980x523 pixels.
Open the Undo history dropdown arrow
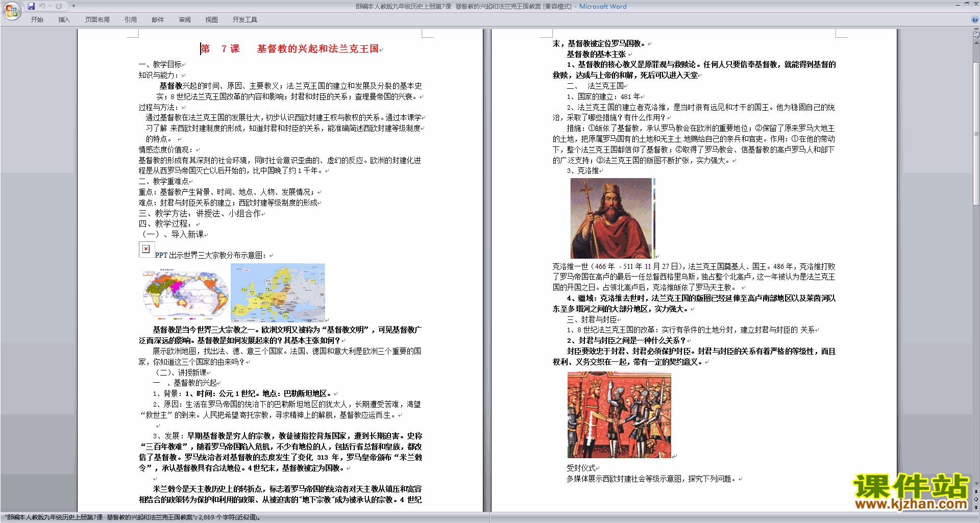point(50,6)
